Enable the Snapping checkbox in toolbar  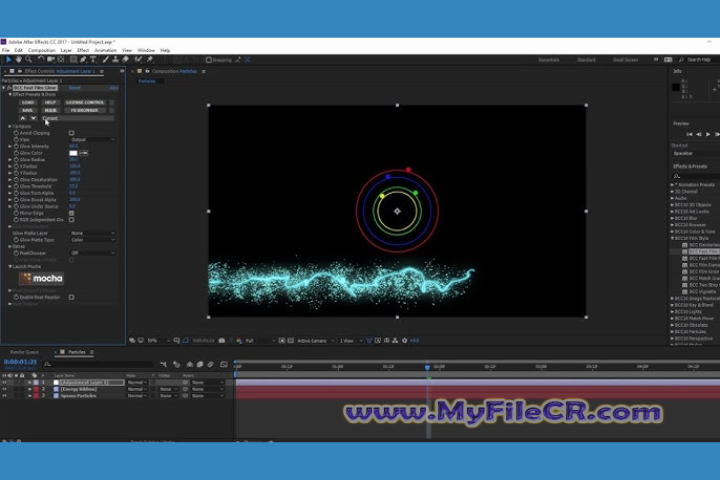[x=209, y=60]
